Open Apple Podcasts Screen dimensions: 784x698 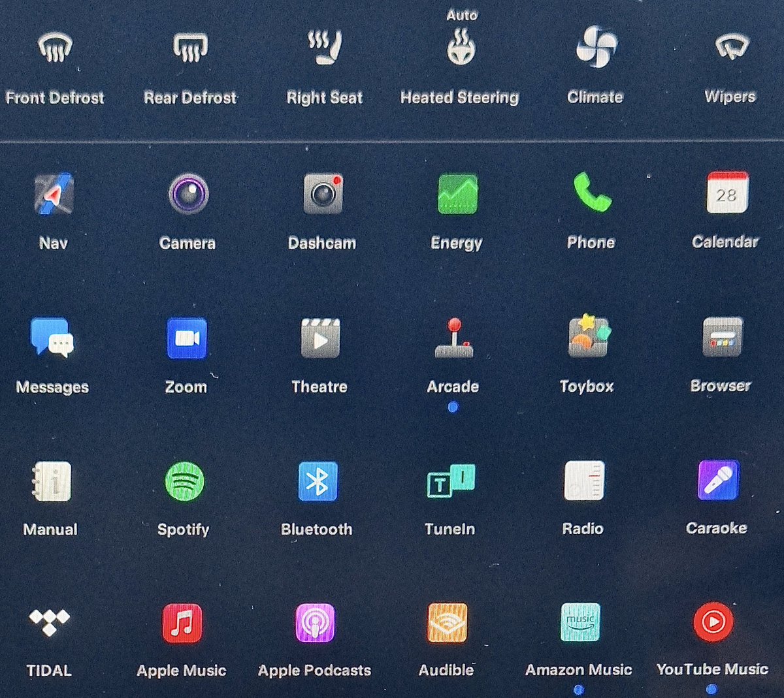point(315,623)
